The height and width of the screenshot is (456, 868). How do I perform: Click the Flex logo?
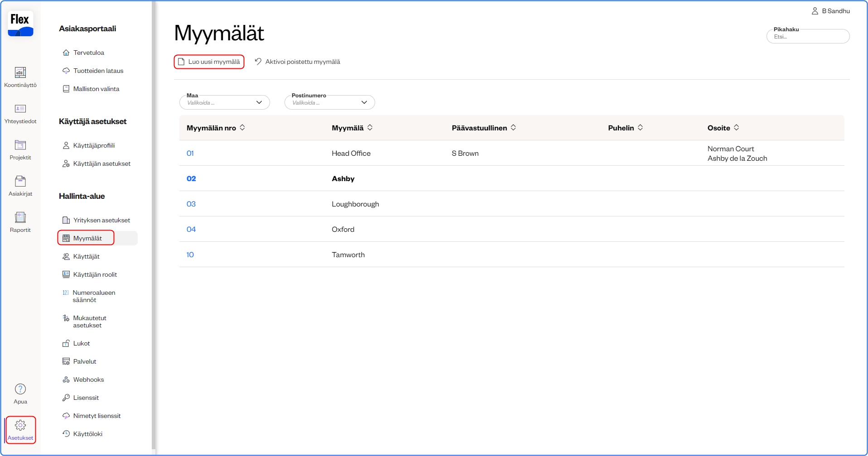pos(20,24)
